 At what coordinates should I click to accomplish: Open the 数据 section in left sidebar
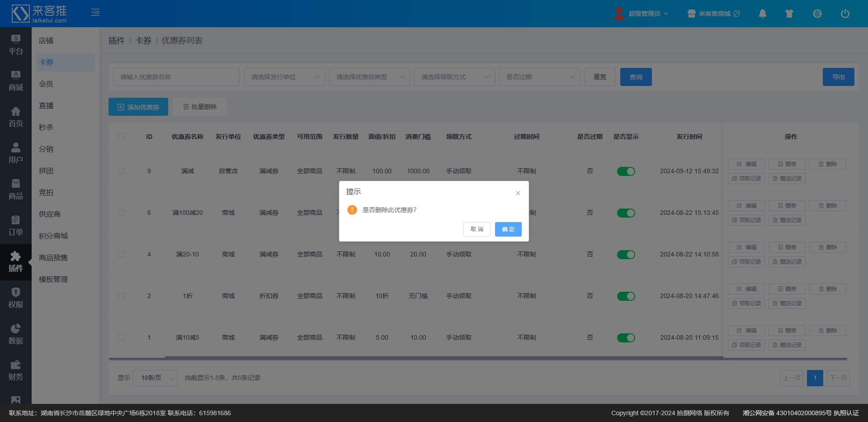16,334
